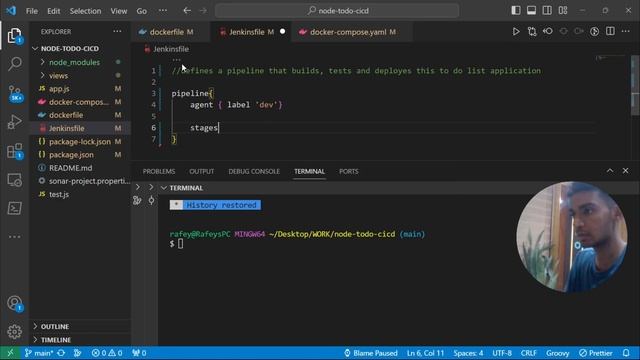Open the remote window indicator in status bar

coord(10,353)
